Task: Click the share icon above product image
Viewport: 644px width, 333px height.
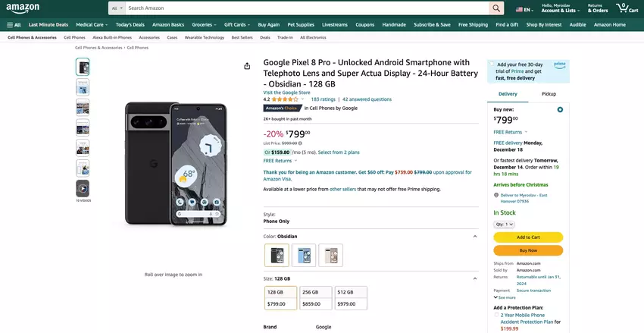Action: point(247,66)
